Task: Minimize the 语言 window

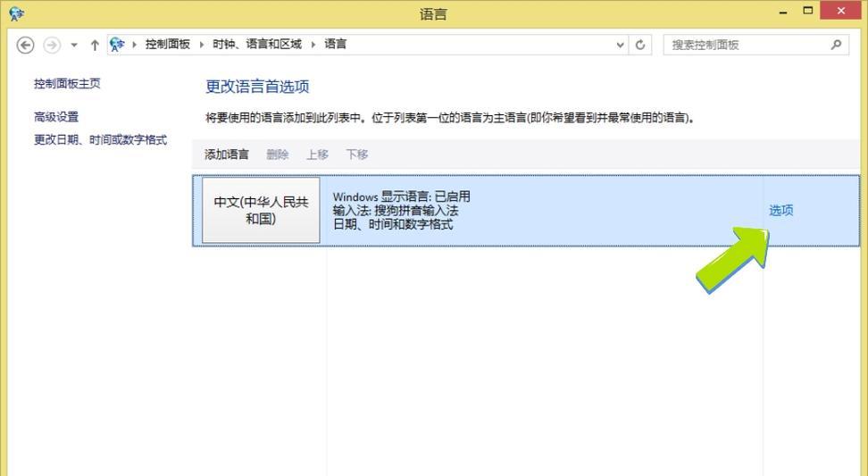Action: [x=783, y=11]
